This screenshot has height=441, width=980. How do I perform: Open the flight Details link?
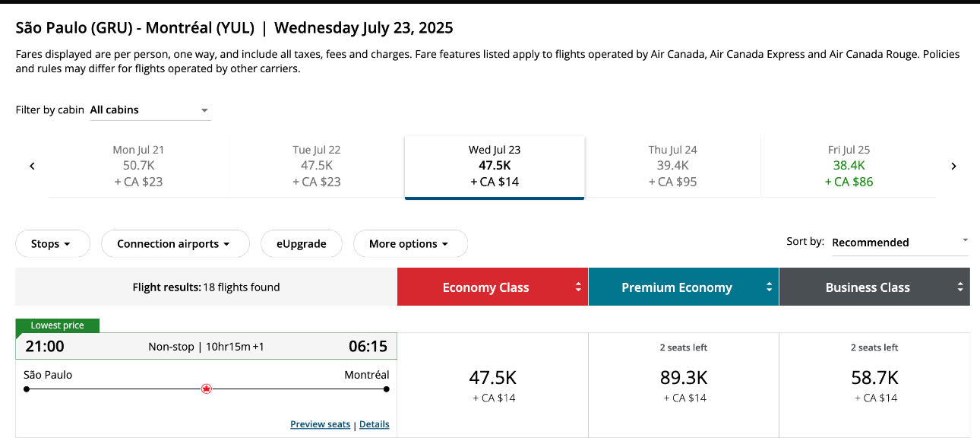[375, 424]
